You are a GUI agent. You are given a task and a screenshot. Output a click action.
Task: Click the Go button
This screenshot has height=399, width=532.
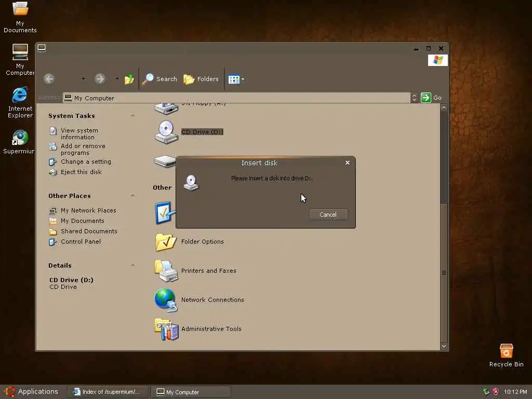(431, 98)
